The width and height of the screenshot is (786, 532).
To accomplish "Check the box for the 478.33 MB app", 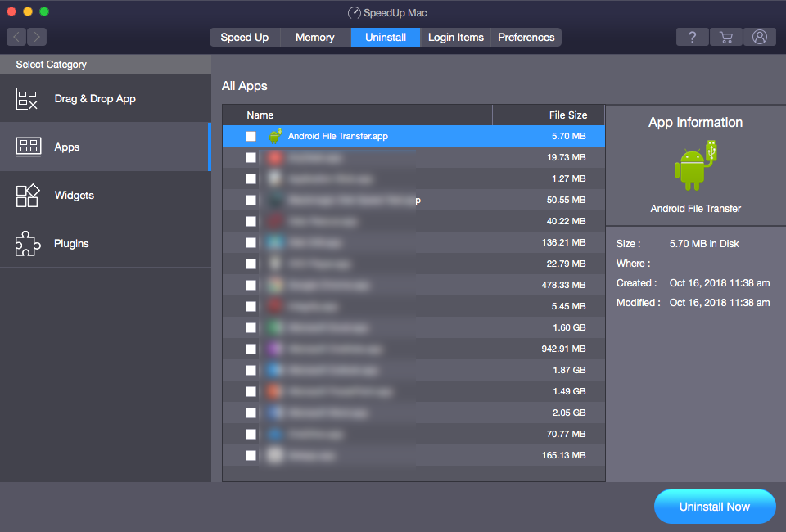I will (x=251, y=285).
